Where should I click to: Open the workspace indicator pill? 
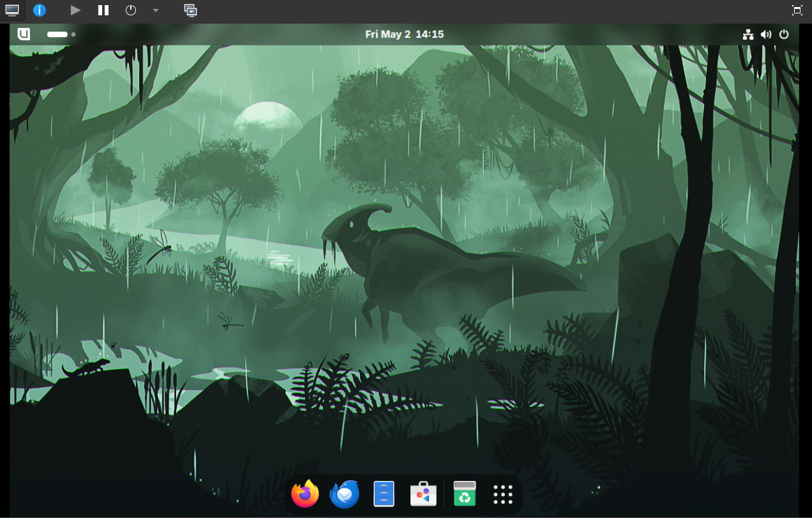pyautogui.click(x=61, y=34)
